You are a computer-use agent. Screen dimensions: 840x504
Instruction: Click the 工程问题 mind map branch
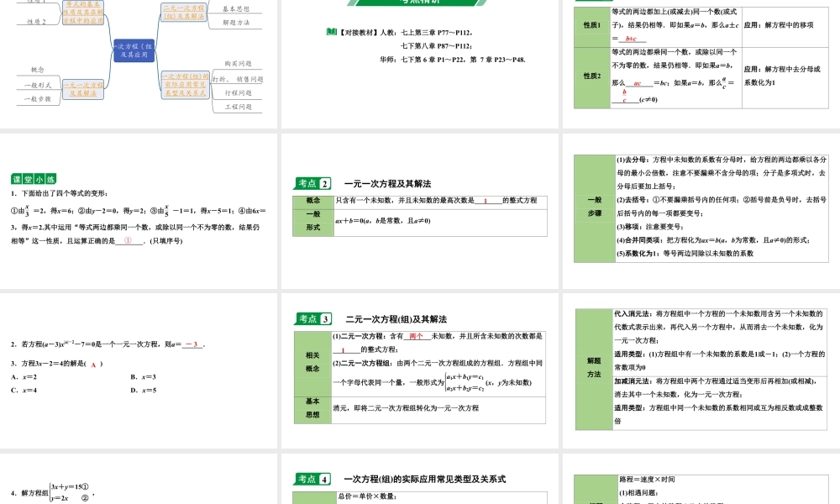(238, 107)
